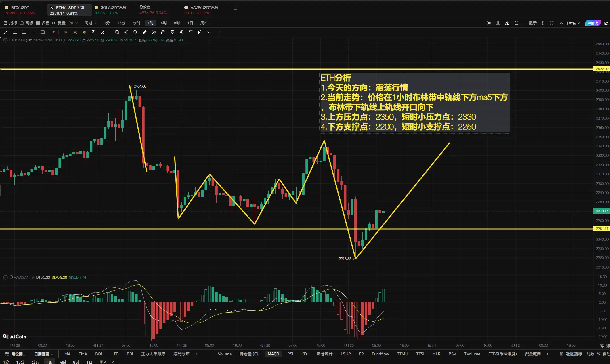Take a chart screenshot with camera icon

[498, 23]
